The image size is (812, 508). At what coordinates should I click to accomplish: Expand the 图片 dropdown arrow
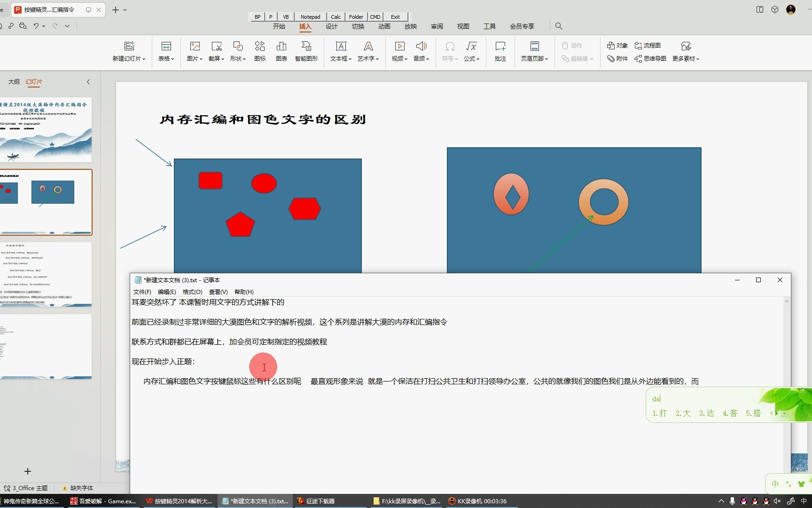[201, 59]
